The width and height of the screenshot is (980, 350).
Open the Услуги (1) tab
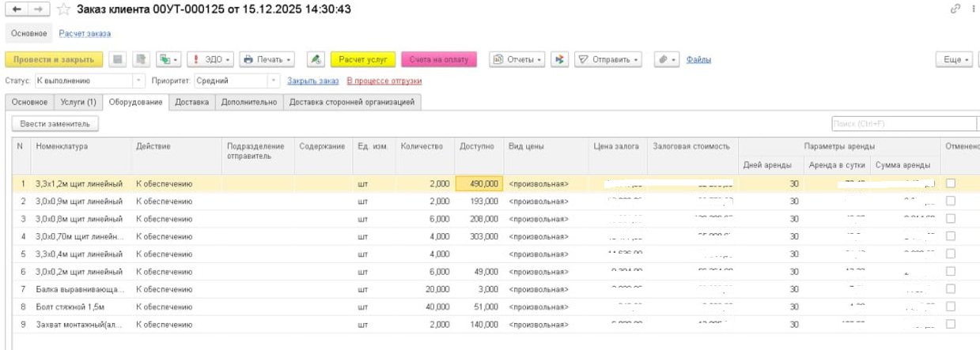(78, 102)
